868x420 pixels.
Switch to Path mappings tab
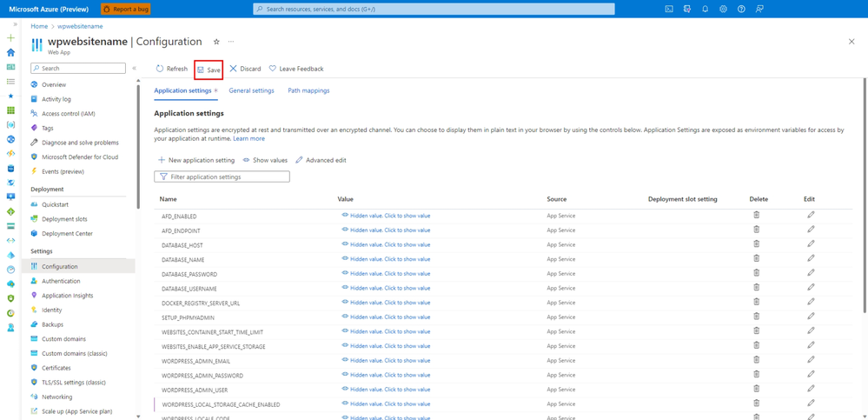point(308,91)
